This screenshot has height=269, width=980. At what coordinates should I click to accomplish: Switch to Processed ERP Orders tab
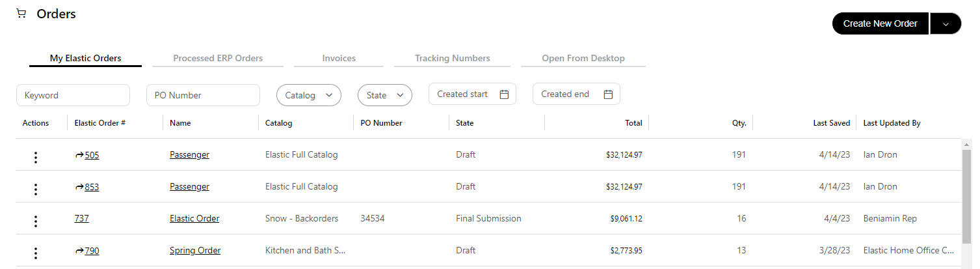218,59
